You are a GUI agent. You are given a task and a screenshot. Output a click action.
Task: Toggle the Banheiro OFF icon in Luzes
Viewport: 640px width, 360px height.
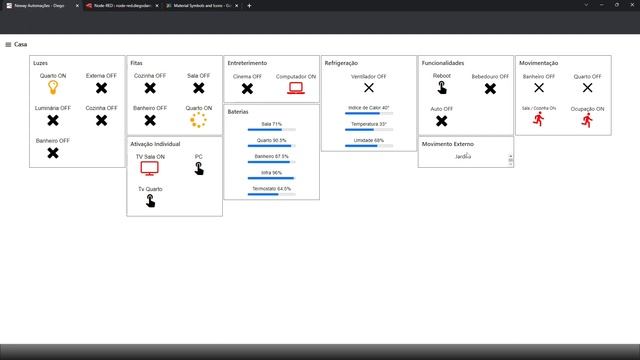pyautogui.click(x=53, y=153)
